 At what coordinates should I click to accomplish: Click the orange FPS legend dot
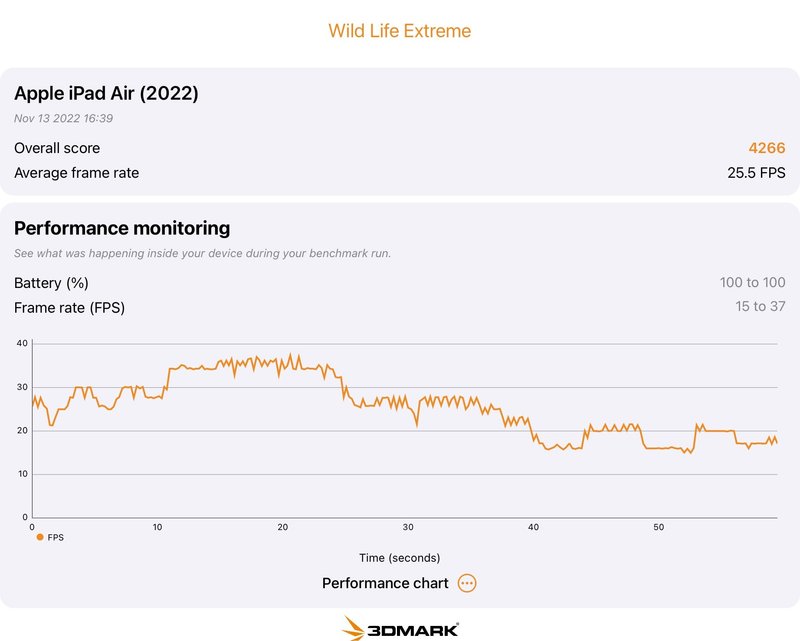[40, 537]
